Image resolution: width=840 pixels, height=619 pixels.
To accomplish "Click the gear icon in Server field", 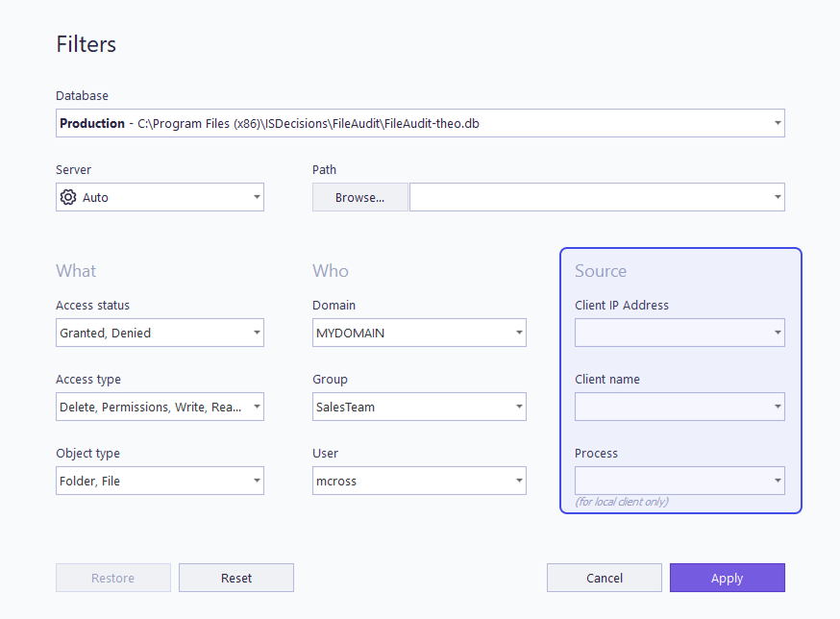I will click(68, 197).
